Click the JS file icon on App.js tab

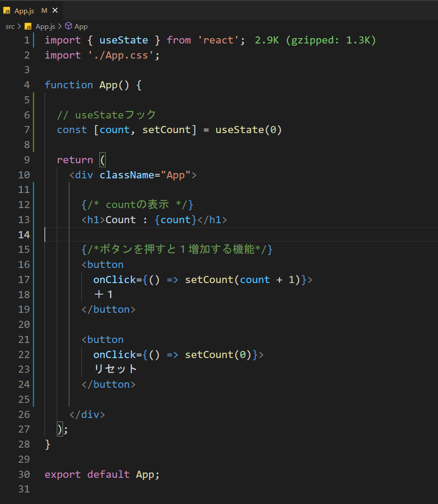(x=7, y=11)
